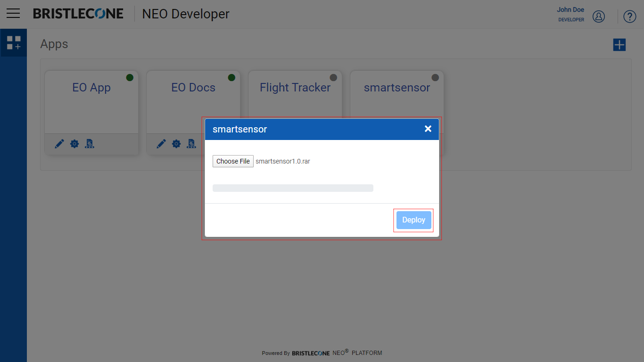644x362 pixels.
Task: Click the Bristlecone logo
Action: point(78,14)
